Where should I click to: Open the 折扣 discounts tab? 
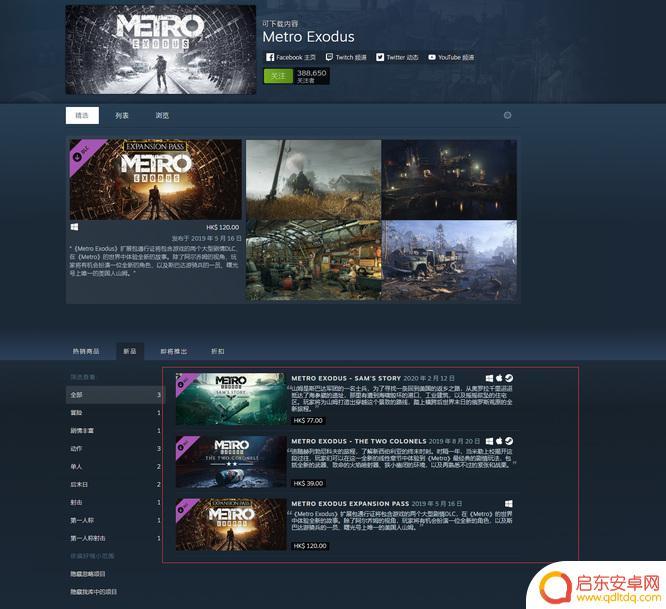click(218, 351)
